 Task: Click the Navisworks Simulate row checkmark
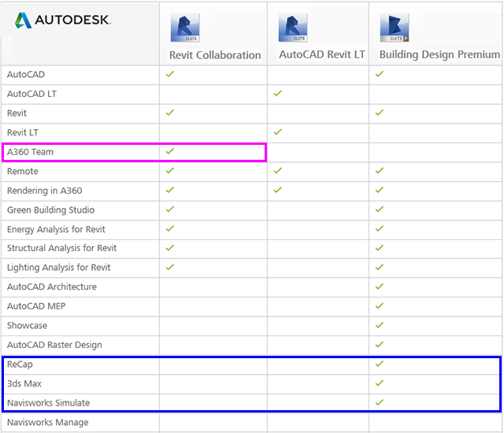pyautogui.click(x=380, y=402)
